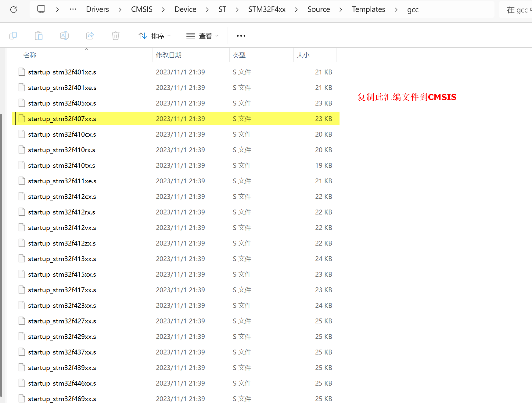Click file icon of startup_stm32f410tx.s
The image size is (532, 403).
click(22, 165)
